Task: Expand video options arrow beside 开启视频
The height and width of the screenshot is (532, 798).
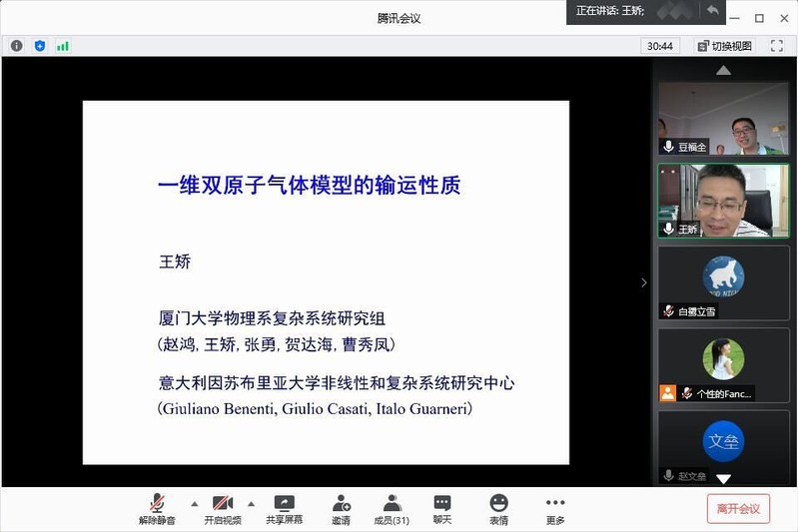Action: [251, 503]
